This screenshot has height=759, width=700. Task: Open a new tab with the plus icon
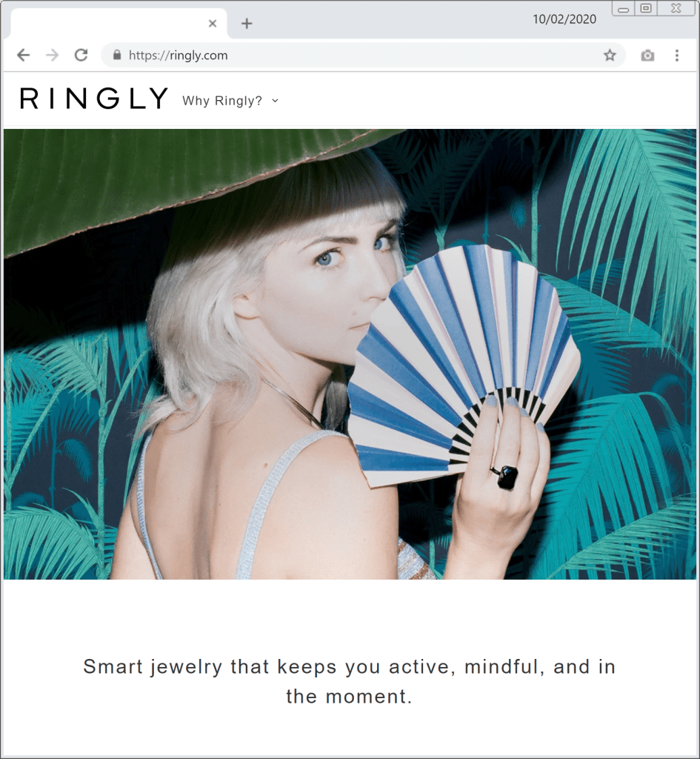click(x=247, y=23)
